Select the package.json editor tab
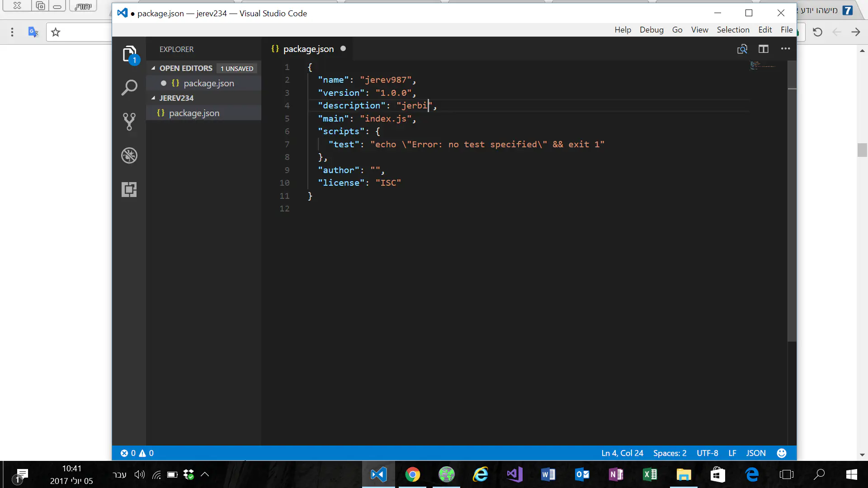 pos(308,49)
